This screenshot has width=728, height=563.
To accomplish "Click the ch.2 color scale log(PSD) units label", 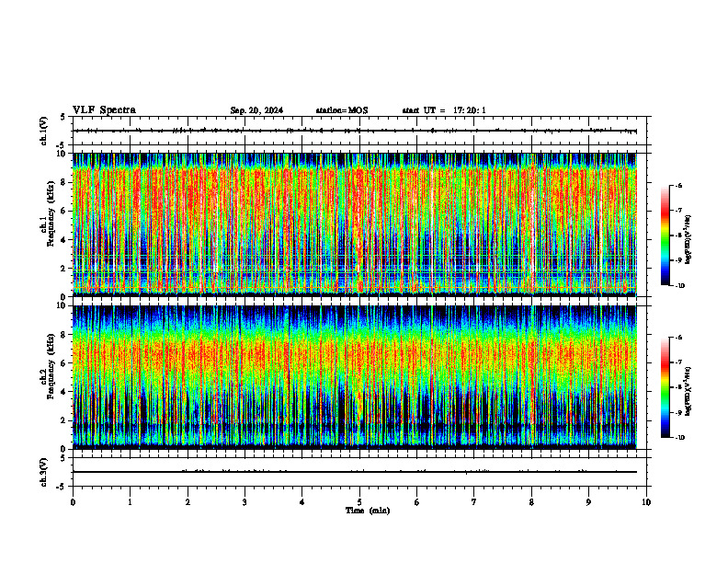I will click(688, 391).
